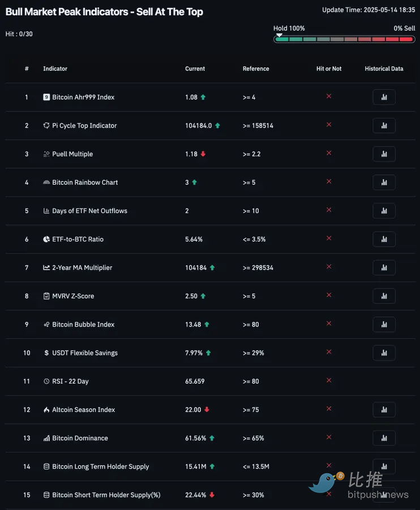Open historical data chart for Pi Cycle Top
The width and height of the screenshot is (420, 510).
point(384,126)
